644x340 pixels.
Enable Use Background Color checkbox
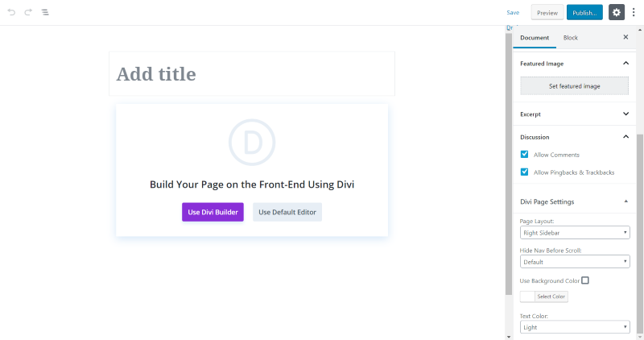click(585, 280)
